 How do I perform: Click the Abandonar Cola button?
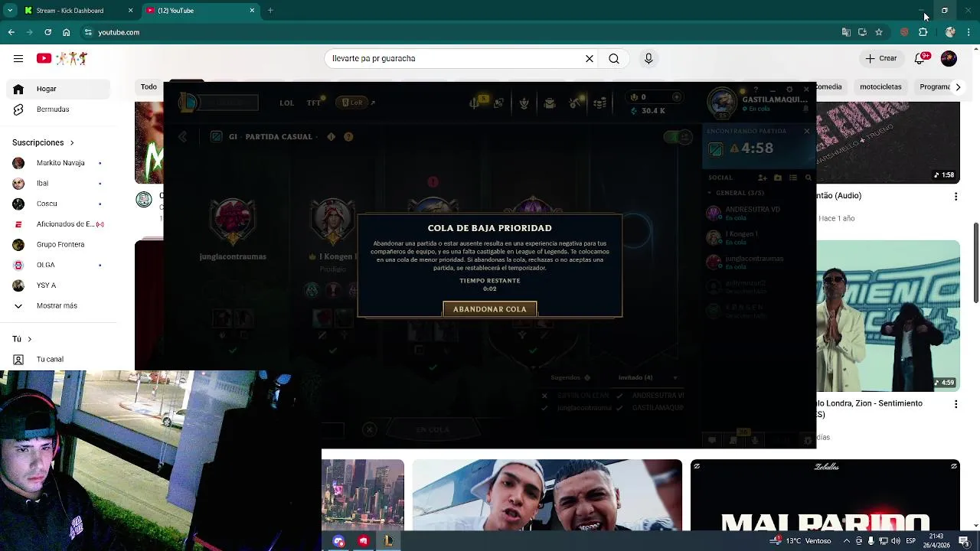pos(489,309)
